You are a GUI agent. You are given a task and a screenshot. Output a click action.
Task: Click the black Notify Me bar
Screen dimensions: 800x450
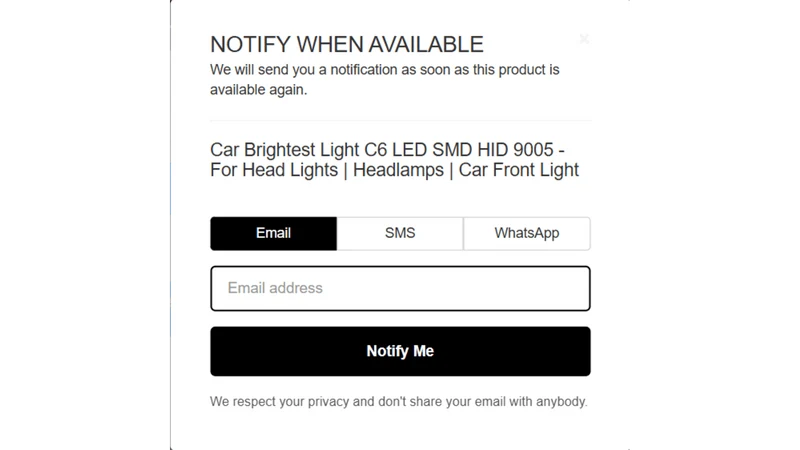pyautogui.click(x=400, y=351)
